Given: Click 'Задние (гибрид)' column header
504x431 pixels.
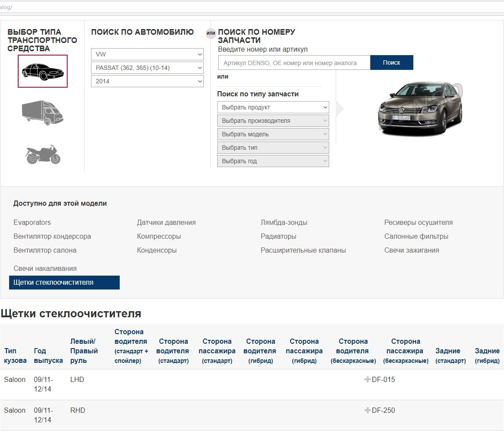Looking at the screenshot, I should (487, 356).
